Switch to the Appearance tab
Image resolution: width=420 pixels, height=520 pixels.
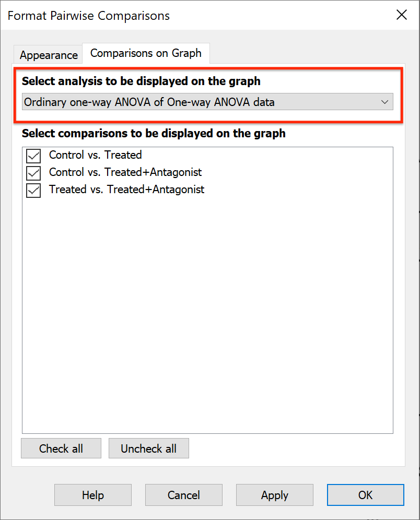pos(48,55)
